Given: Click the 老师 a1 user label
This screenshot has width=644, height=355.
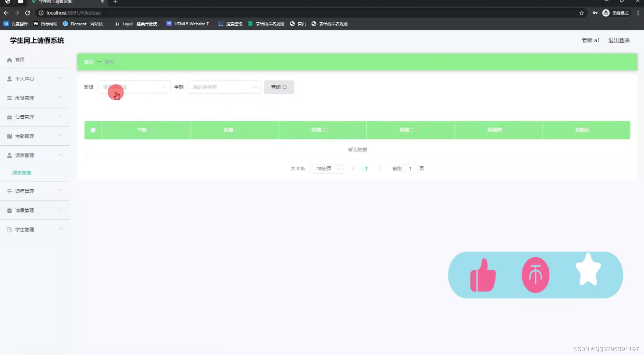Looking at the screenshot, I should [x=590, y=40].
